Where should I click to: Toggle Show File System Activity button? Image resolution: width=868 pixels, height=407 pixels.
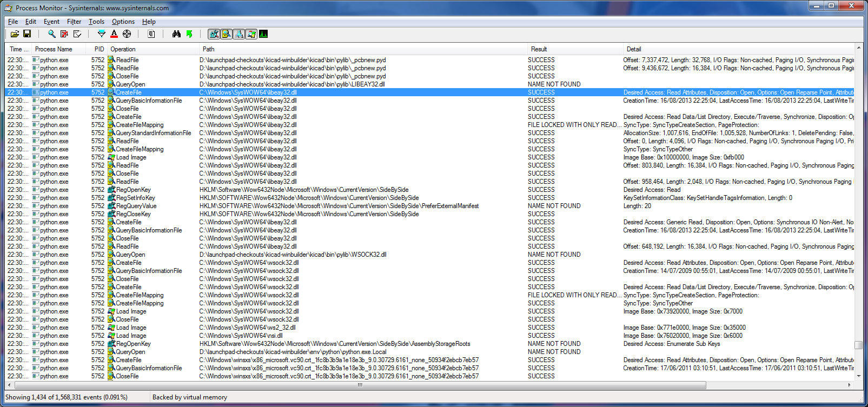pos(226,34)
